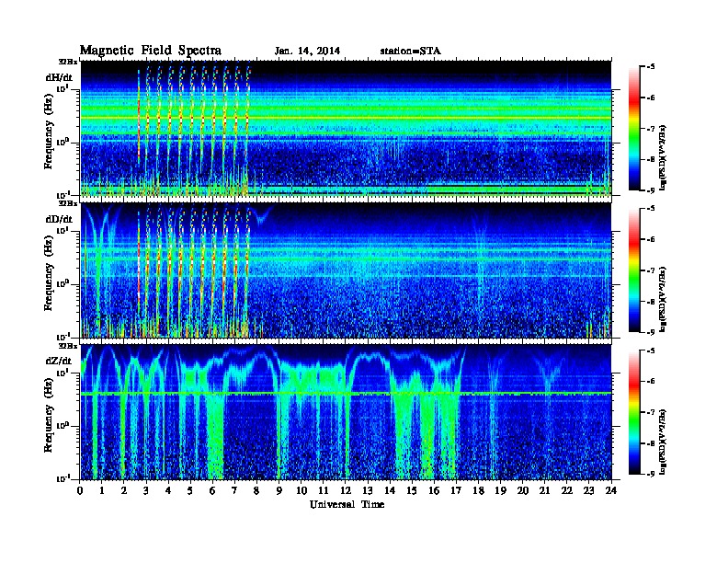Click the -7 value on dZ/dt colorbar
The image size is (728, 563).
[x=651, y=412]
